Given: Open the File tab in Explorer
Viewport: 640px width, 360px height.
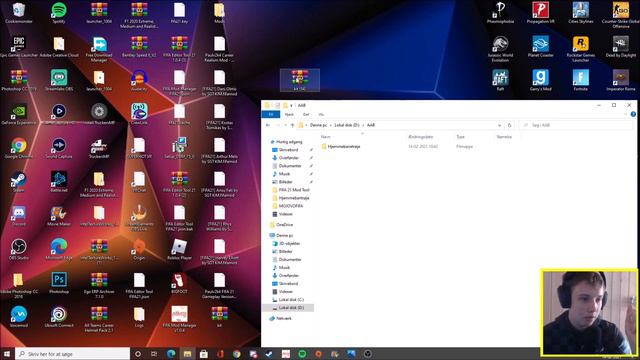Looking at the screenshot, I should [x=271, y=114].
